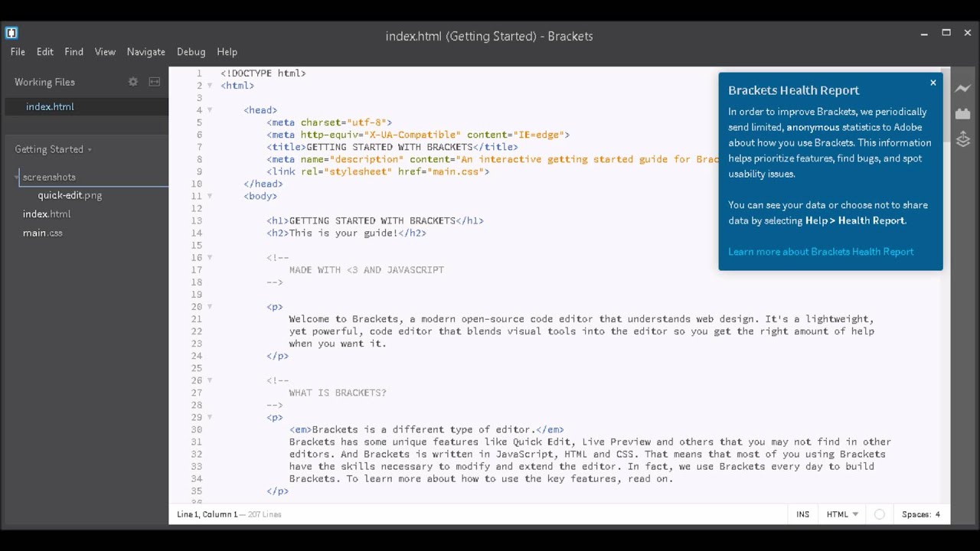Click the editor vertical scrollbar thumb

tap(946, 107)
